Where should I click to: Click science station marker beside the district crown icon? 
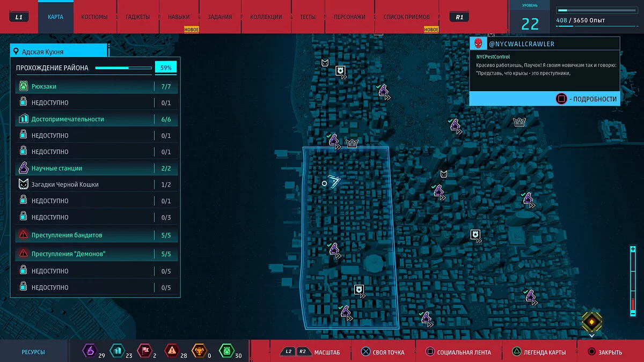pos(333,141)
